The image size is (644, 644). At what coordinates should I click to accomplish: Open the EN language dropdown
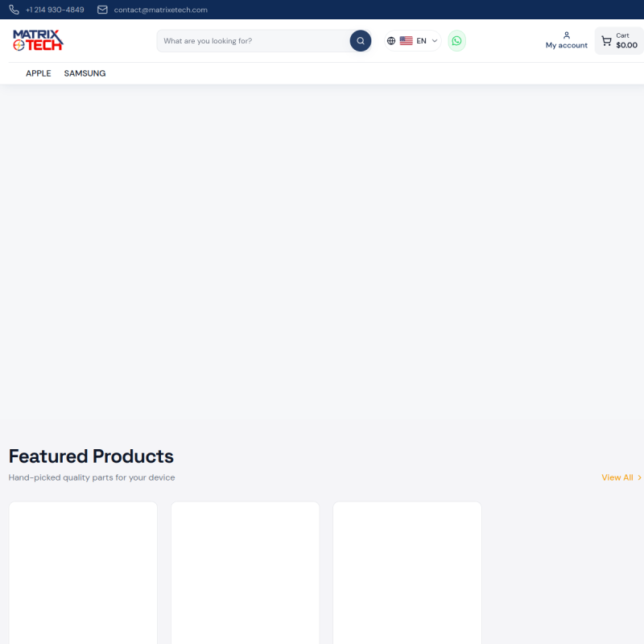[421, 40]
